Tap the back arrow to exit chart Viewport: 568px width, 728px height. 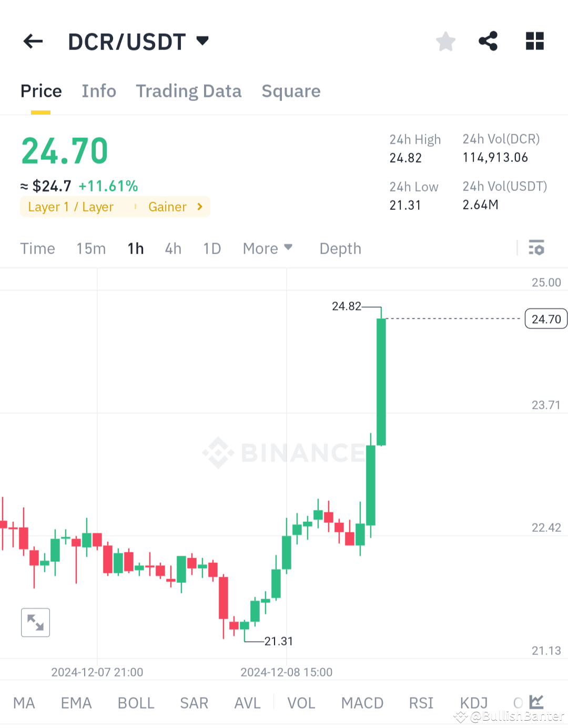pos(33,41)
